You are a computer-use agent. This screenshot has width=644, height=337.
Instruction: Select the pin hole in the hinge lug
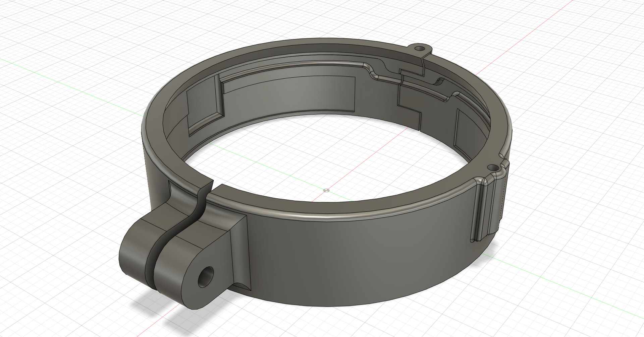pos(206,277)
